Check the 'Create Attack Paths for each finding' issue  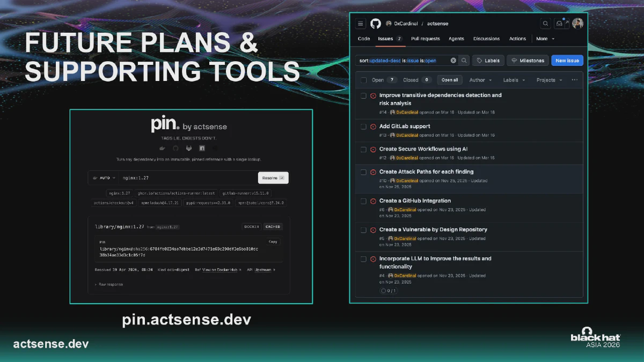363,172
